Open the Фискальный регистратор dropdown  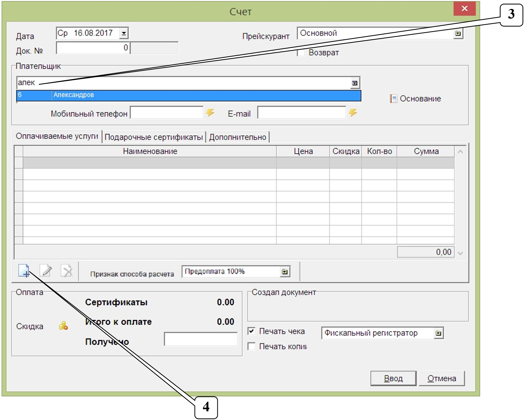click(438, 333)
